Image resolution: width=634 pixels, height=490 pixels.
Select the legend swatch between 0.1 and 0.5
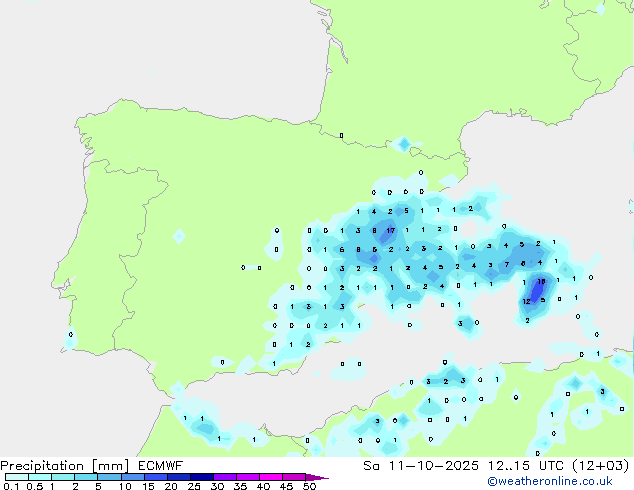17,477
